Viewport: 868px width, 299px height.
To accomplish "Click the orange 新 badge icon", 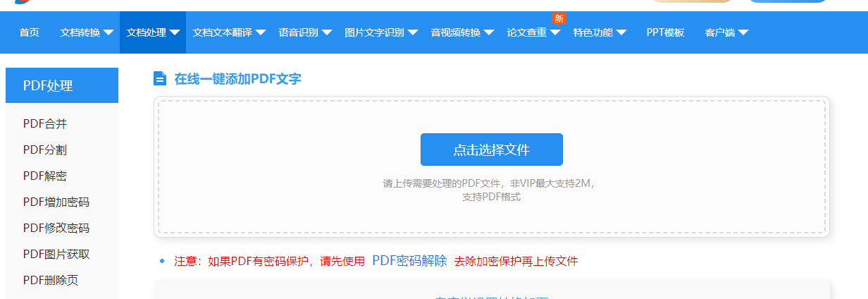I will point(559,18).
